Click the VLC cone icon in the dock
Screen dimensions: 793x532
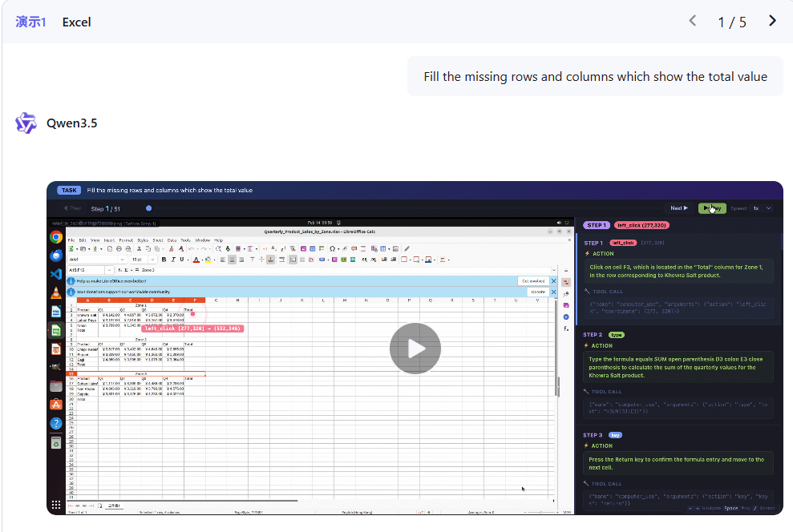tap(56, 292)
